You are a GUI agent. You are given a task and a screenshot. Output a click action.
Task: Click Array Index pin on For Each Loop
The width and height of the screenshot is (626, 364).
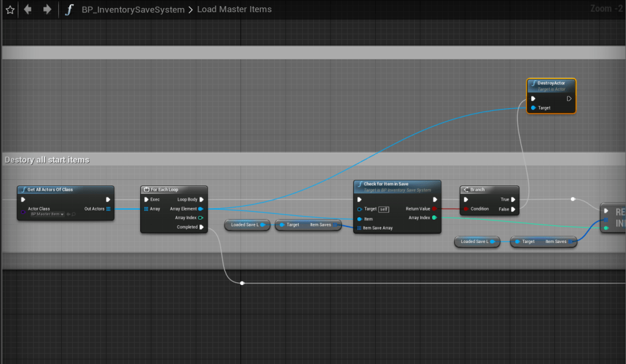(201, 218)
